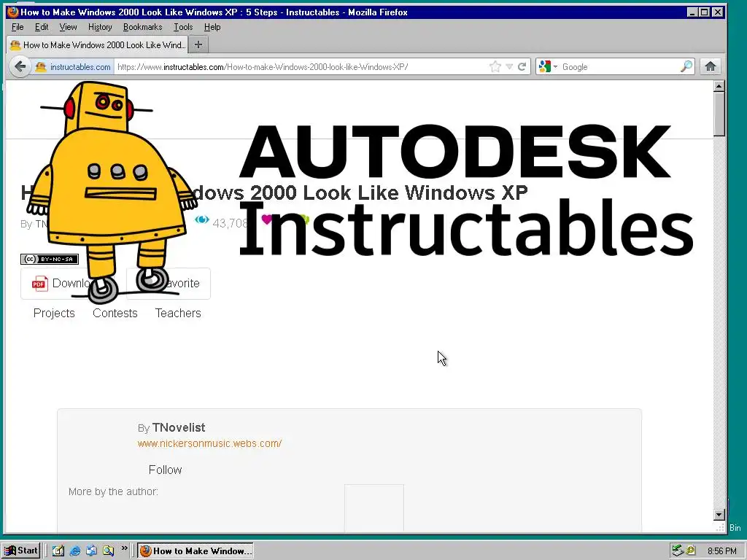Open the Edit menu

tap(42, 27)
